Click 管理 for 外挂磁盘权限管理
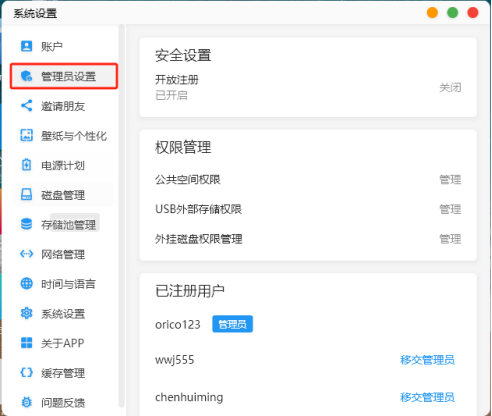The height and width of the screenshot is (416, 492). (x=450, y=239)
